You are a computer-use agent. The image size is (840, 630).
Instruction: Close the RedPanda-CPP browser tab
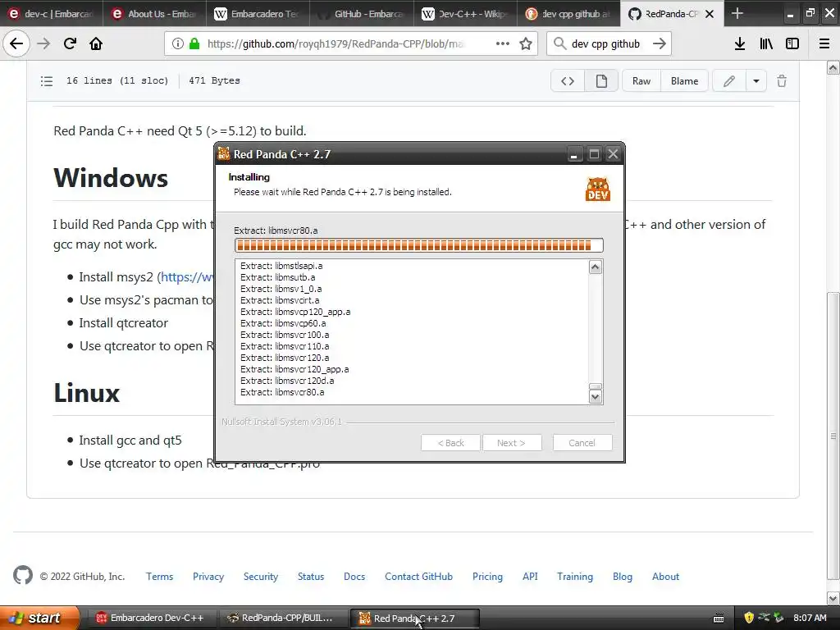click(x=710, y=14)
